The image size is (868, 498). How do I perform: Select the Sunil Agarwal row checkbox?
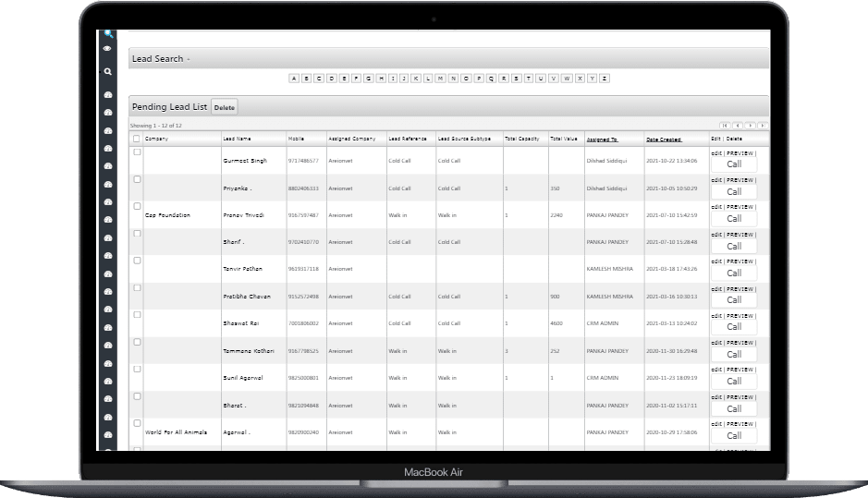tap(138, 369)
